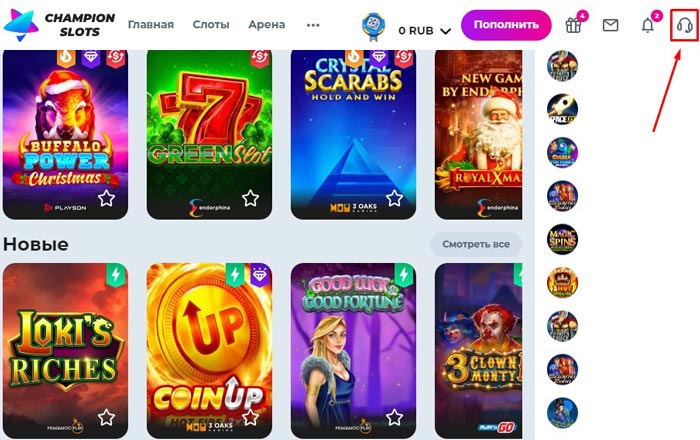
Task: Open the rocket game round icon
Action: point(562,109)
